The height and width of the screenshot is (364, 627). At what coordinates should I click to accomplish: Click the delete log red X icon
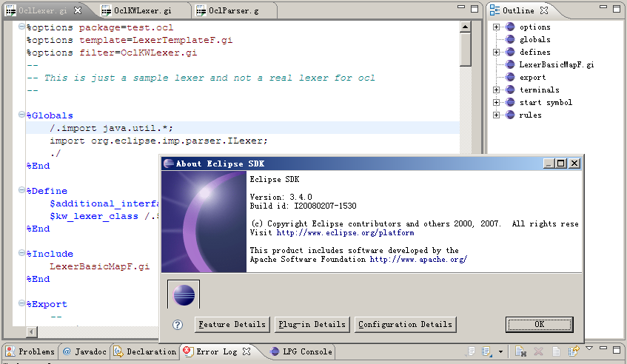tap(538, 351)
